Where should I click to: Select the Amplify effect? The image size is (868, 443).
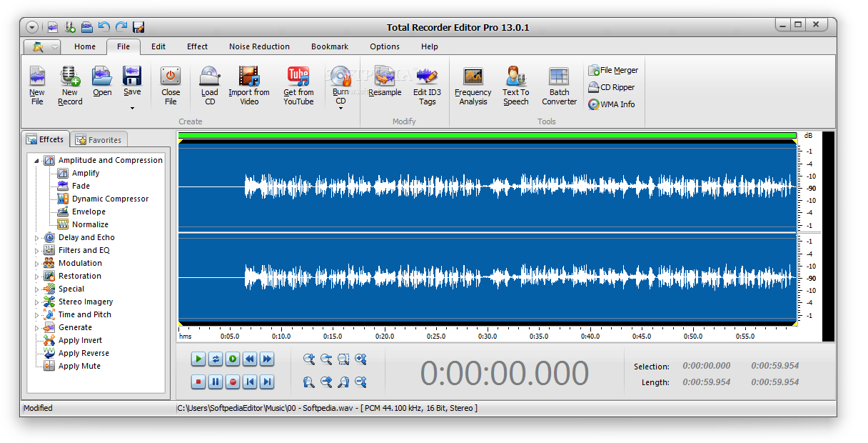coord(79,173)
